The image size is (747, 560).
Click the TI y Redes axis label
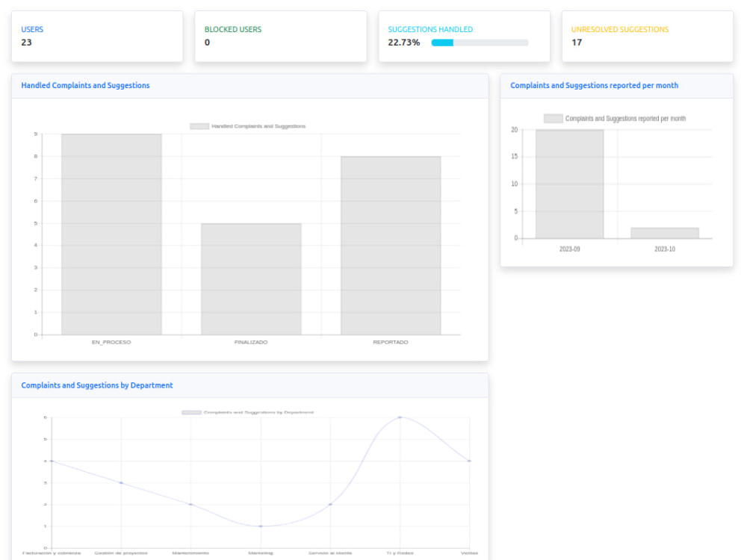(400, 553)
